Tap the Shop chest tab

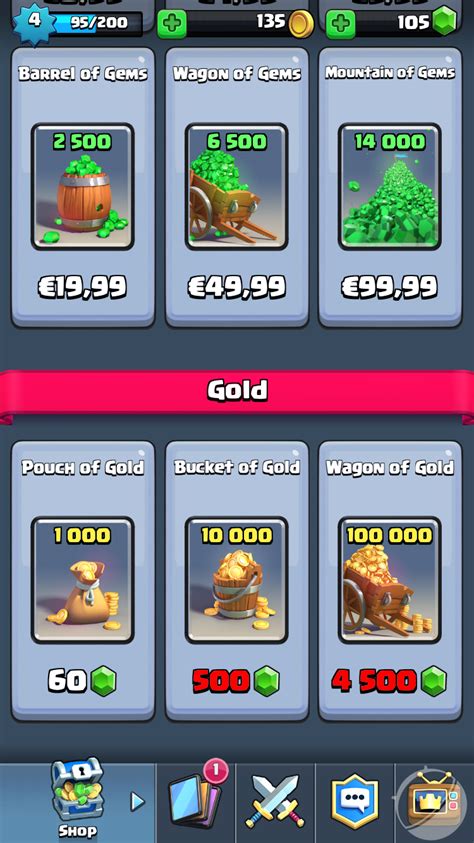(77, 798)
